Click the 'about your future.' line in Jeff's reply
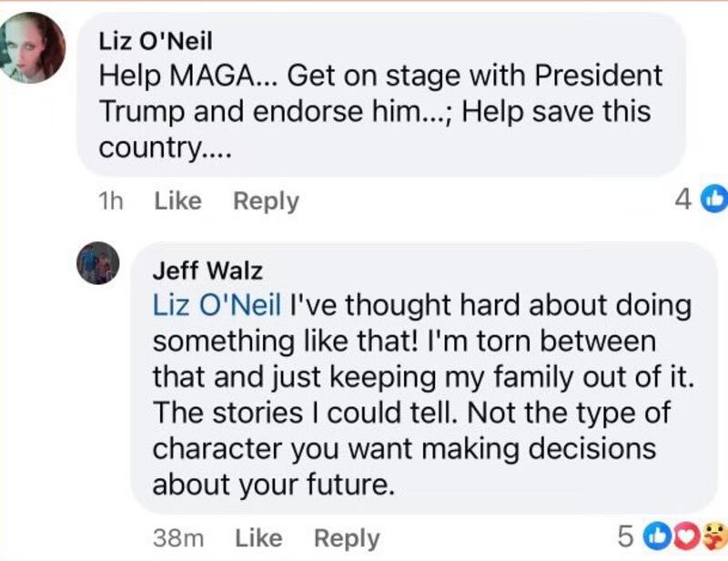Screen dimensions: 728x561 [273, 484]
